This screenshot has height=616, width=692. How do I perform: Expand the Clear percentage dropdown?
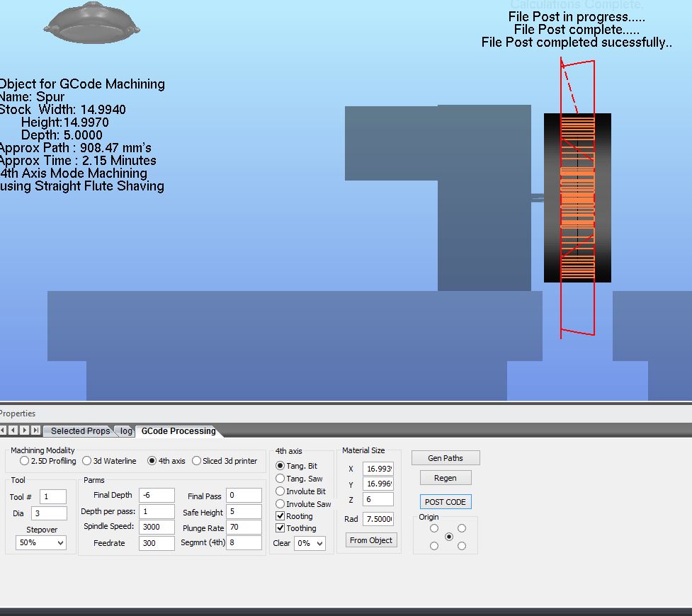[x=310, y=544]
